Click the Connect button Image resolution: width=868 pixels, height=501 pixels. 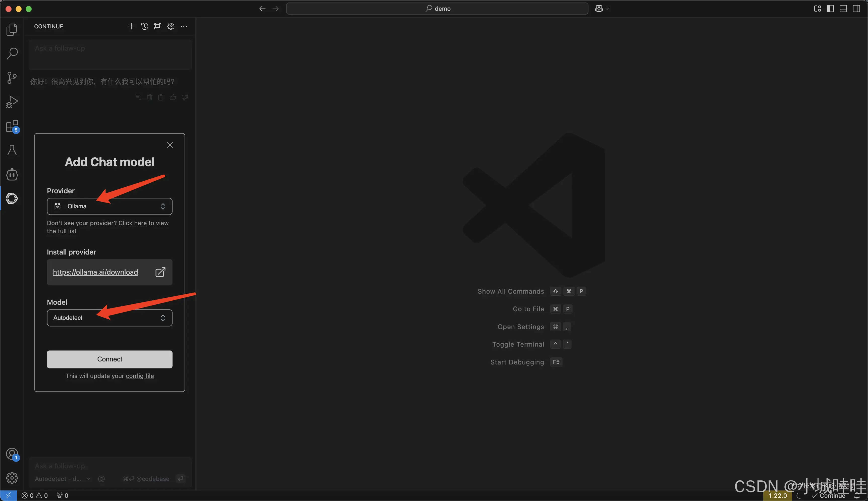[x=110, y=359]
